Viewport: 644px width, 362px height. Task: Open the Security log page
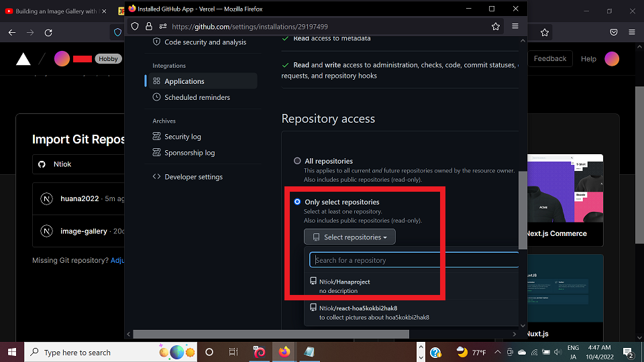point(182,137)
